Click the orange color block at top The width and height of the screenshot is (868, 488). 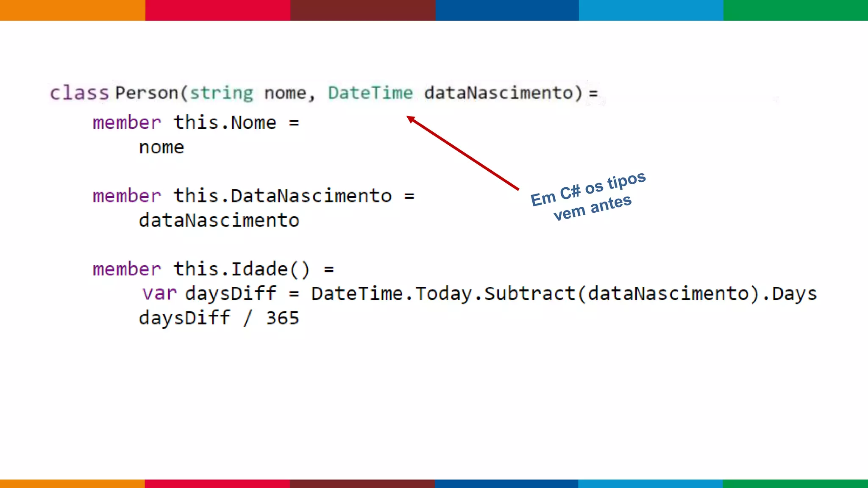point(72,10)
